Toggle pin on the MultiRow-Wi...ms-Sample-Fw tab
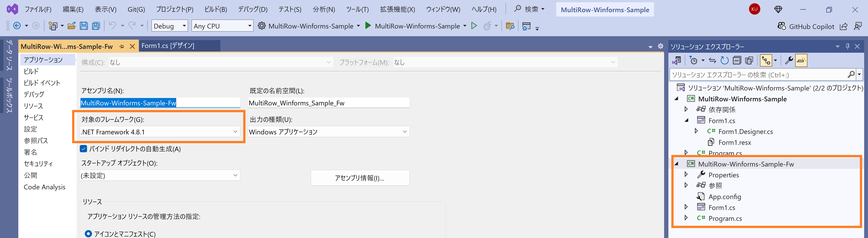This screenshot has height=238, width=868. [x=122, y=47]
